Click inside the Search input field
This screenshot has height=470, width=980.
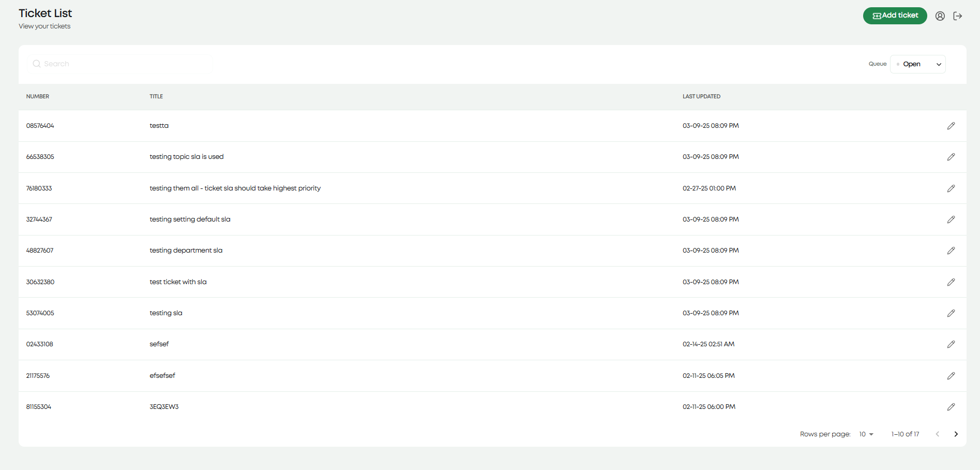pos(119,63)
